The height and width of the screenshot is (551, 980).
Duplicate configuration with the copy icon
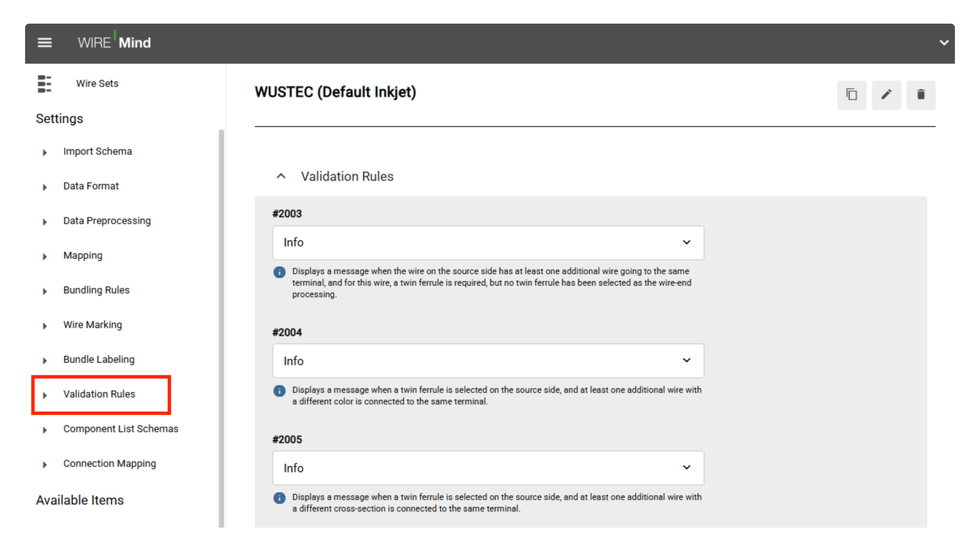(x=851, y=95)
